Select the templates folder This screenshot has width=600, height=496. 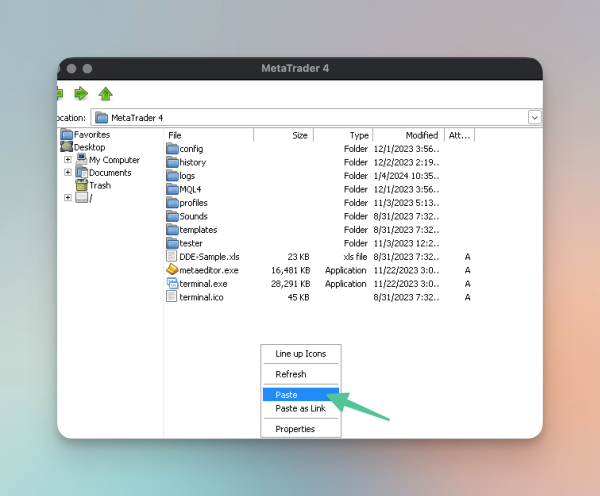[x=197, y=229]
